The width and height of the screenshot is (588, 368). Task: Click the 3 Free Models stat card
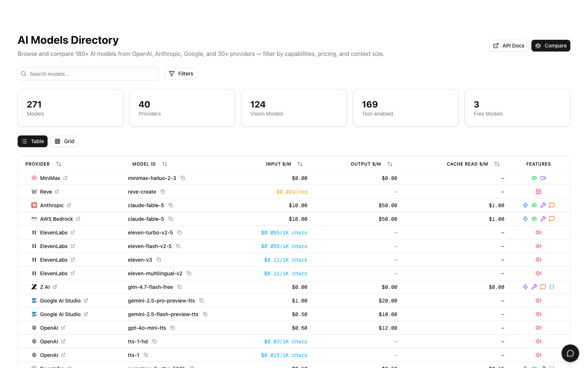517,108
